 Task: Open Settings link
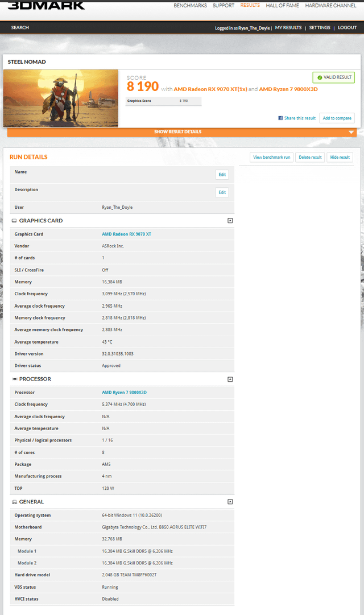pyautogui.click(x=320, y=27)
